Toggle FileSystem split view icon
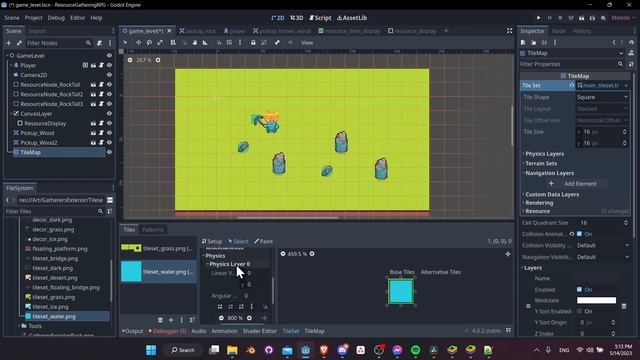The width and height of the screenshot is (640, 360). [110, 200]
